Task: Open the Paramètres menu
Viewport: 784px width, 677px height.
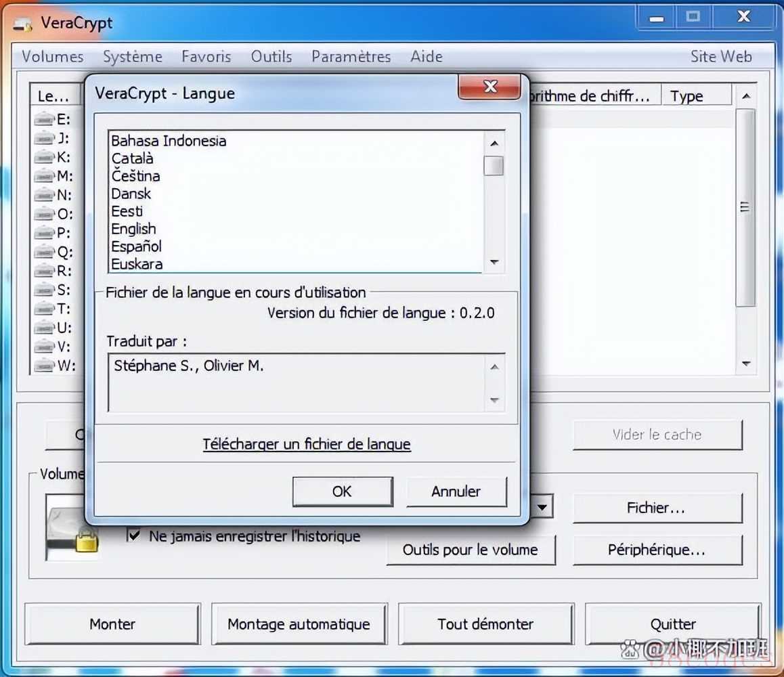Action: (351, 56)
